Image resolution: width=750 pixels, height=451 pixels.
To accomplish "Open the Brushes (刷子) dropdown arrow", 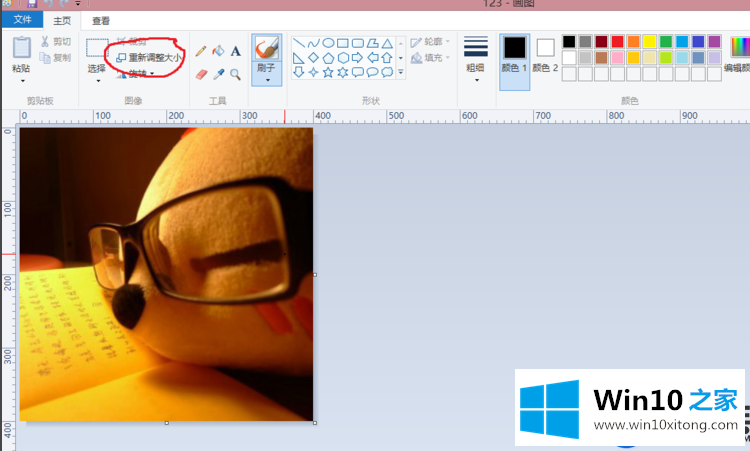I will pyautogui.click(x=267, y=80).
